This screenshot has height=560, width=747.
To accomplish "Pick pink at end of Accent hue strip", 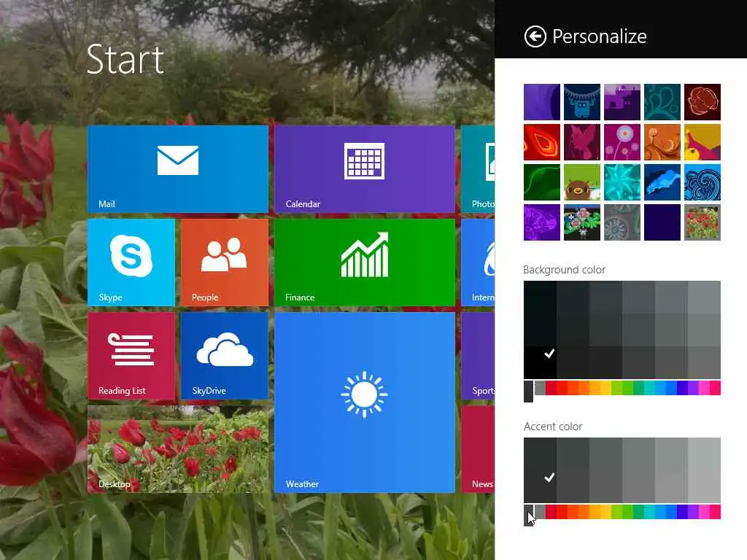I will (715, 512).
